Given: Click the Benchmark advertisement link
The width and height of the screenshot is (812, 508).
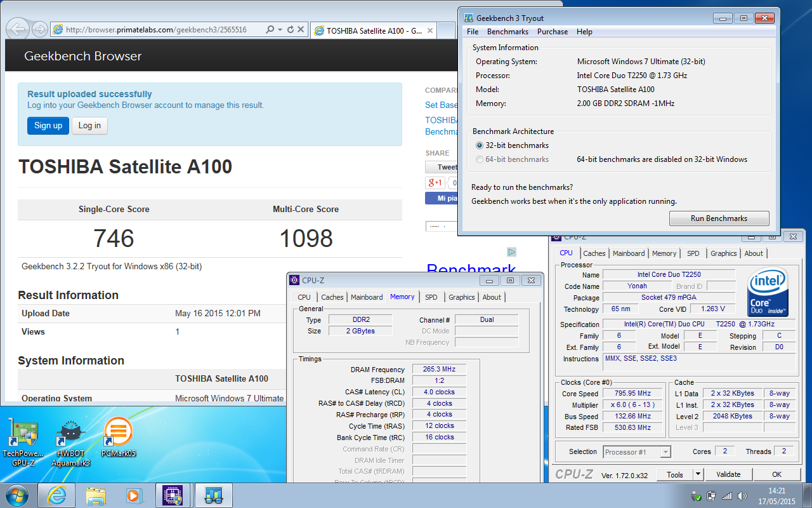Looking at the screenshot, I should click(x=471, y=270).
